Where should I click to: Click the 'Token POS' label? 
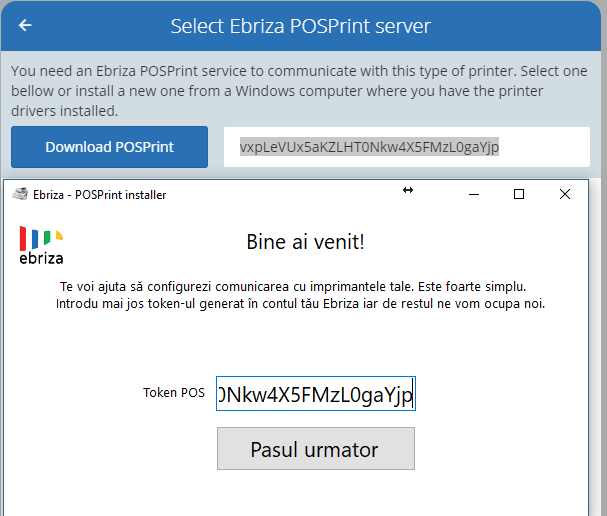click(x=174, y=393)
